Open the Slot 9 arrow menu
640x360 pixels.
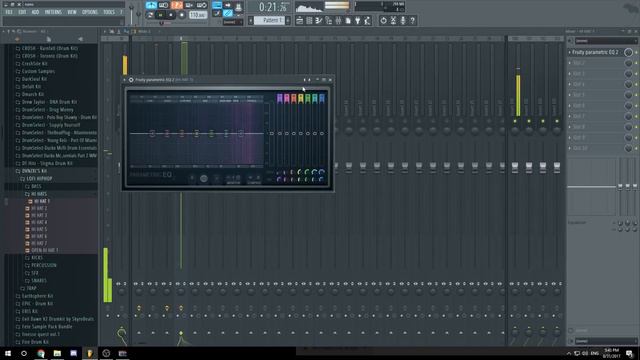click(570, 138)
